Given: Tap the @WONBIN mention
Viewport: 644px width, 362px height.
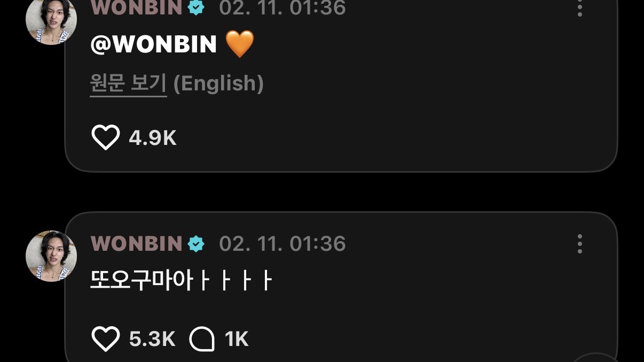Looking at the screenshot, I should click(154, 45).
